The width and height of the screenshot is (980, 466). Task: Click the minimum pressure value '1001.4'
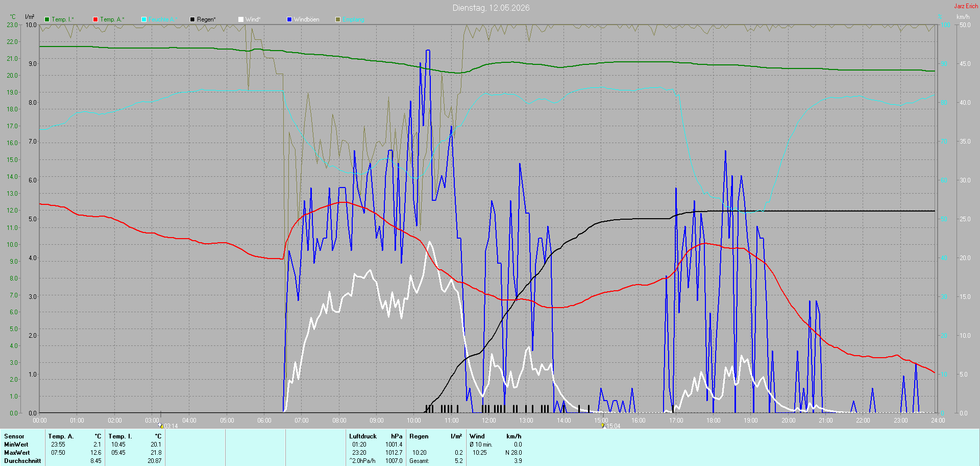[x=394, y=445]
